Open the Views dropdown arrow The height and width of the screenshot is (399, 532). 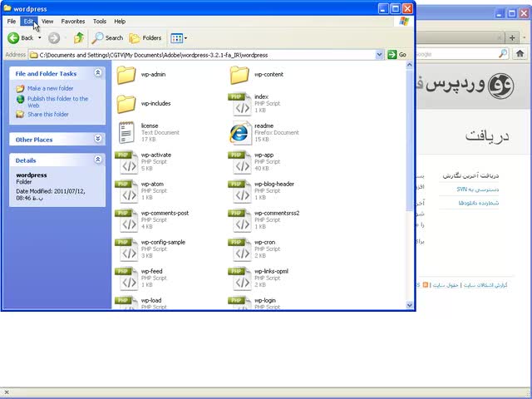pyautogui.click(x=185, y=38)
